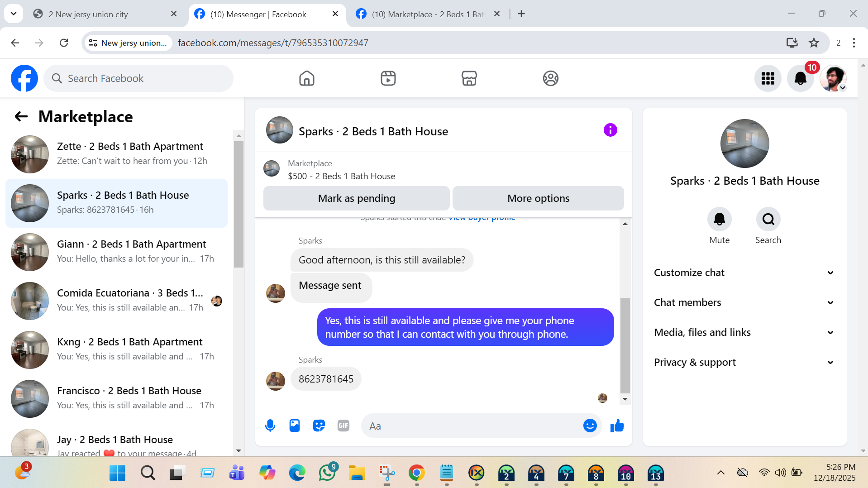Open conversation information for Sparks chat
868x488 pixels.
click(610, 130)
